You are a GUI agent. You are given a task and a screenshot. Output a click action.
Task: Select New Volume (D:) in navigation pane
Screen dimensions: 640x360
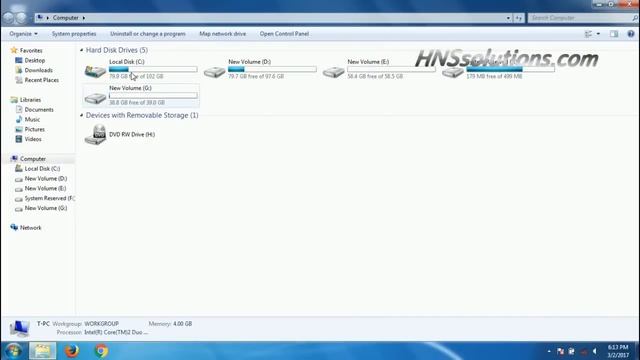tap(46, 178)
